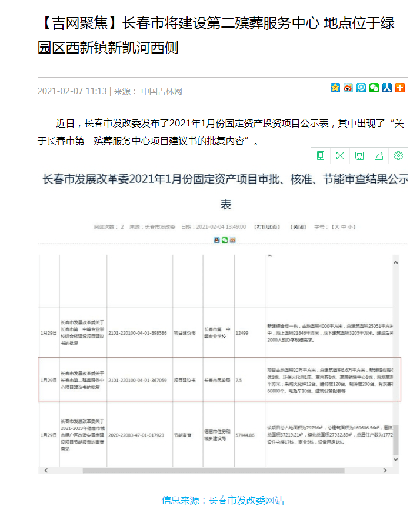Share article to Sina Weibo icon
The height and width of the screenshot is (513, 420).
point(348,88)
